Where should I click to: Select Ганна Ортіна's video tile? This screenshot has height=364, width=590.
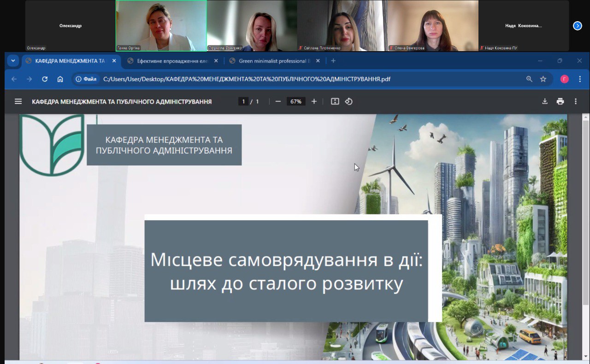pos(161,26)
